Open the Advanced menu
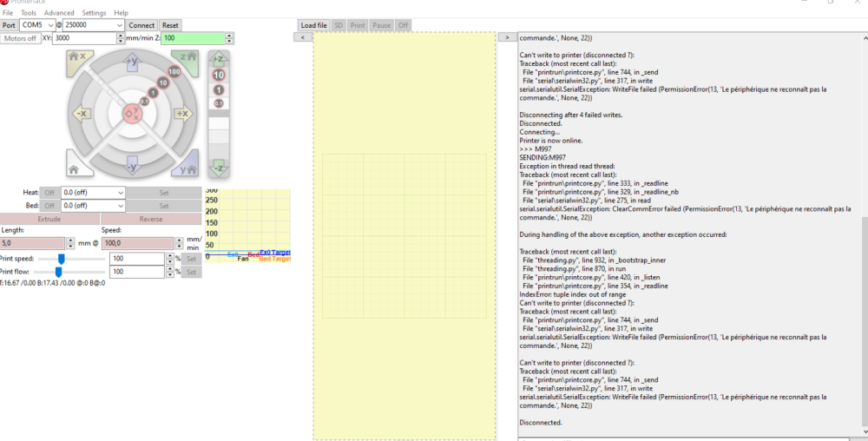 point(59,13)
